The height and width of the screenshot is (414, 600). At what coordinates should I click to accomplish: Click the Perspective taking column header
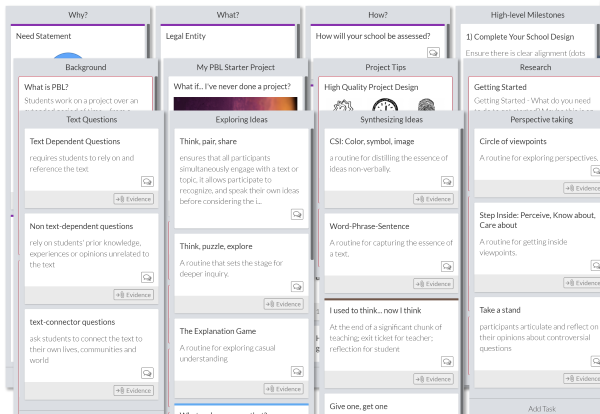[x=540, y=119]
